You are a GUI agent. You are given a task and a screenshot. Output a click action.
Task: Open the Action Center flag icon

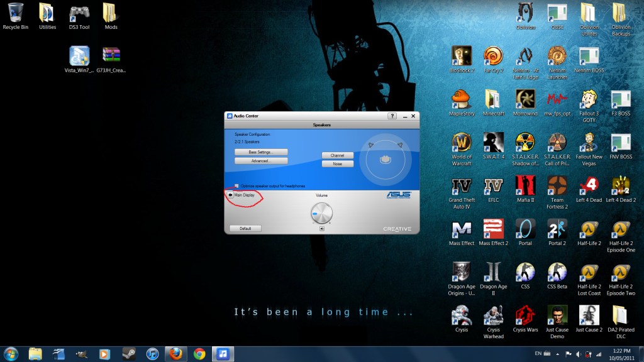tap(568, 354)
